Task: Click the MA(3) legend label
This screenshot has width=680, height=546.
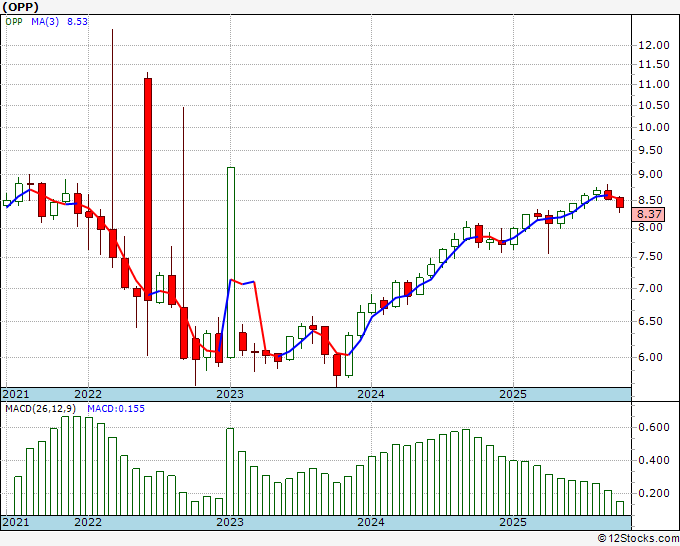Action: [45, 22]
